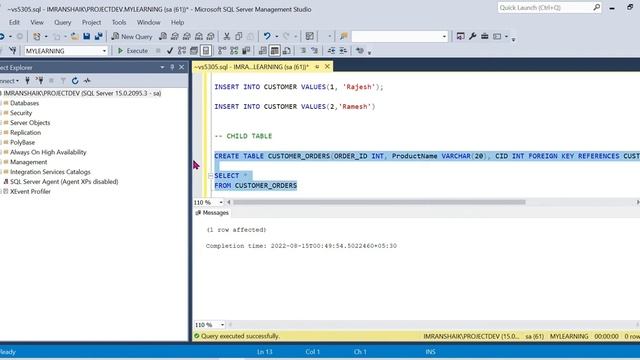Click the Decrease Indent icon
Image resolution: width=640 pixels, height=360 pixels.
[x=331, y=51]
